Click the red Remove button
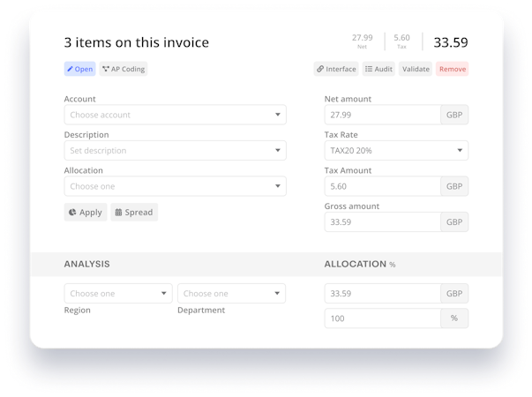532x397 pixels. click(x=453, y=69)
